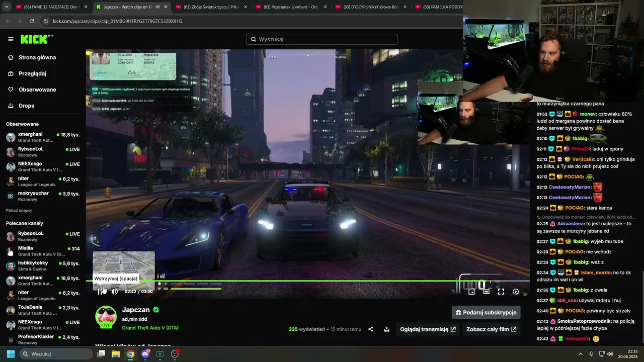Toggle the player mini-player mode icon
The image size is (644, 362).
[x=471, y=291]
